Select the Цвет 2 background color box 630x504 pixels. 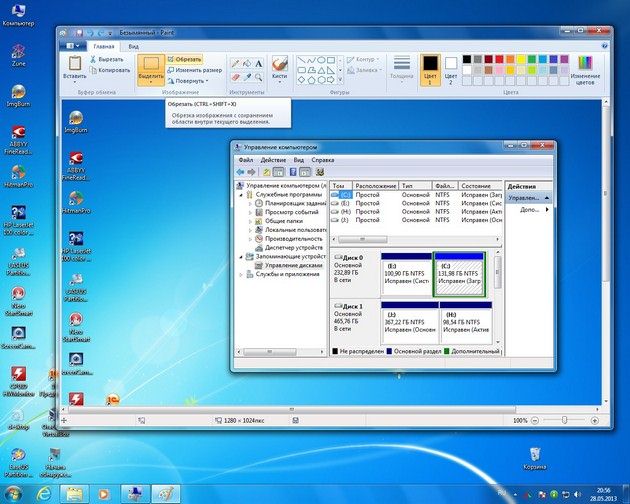click(451, 70)
